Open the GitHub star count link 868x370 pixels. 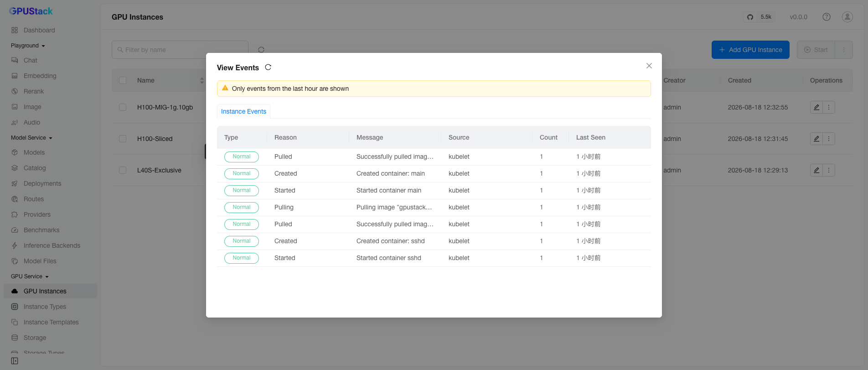(759, 17)
